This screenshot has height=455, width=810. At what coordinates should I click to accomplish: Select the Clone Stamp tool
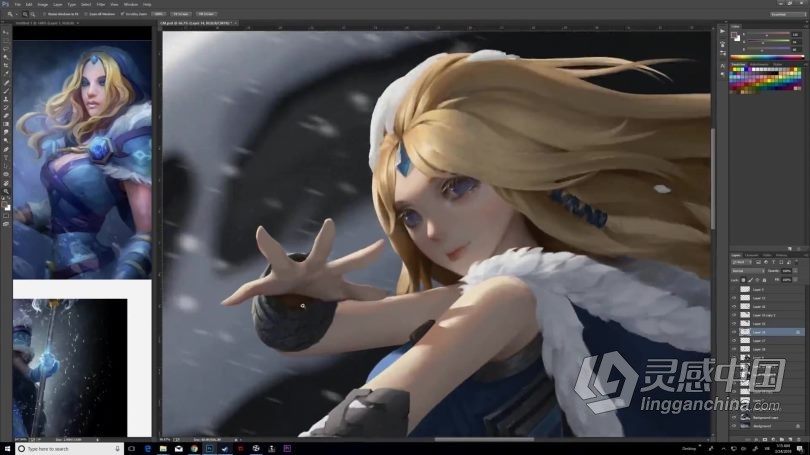click(6, 99)
